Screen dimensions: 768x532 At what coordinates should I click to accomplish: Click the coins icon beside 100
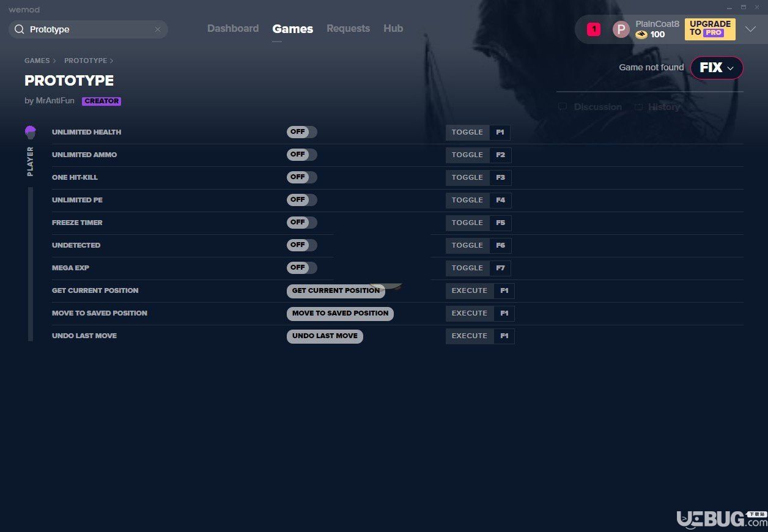(641, 35)
